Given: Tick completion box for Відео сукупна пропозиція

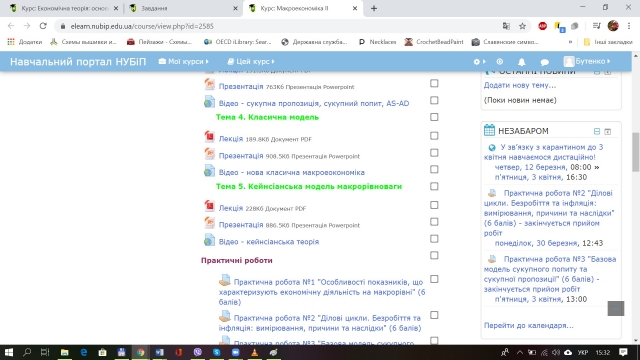Looking at the screenshot, I should pyautogui.click(x=434, y=100).
